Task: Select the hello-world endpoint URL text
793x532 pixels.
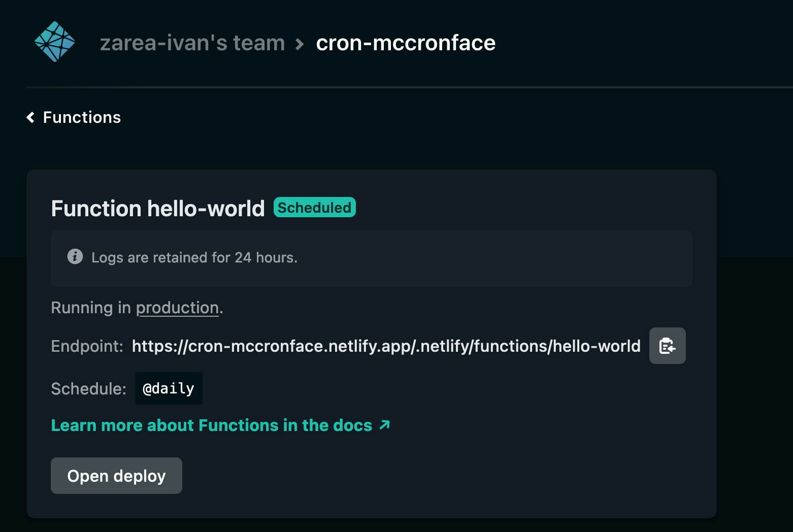Action: coord(386,346)
